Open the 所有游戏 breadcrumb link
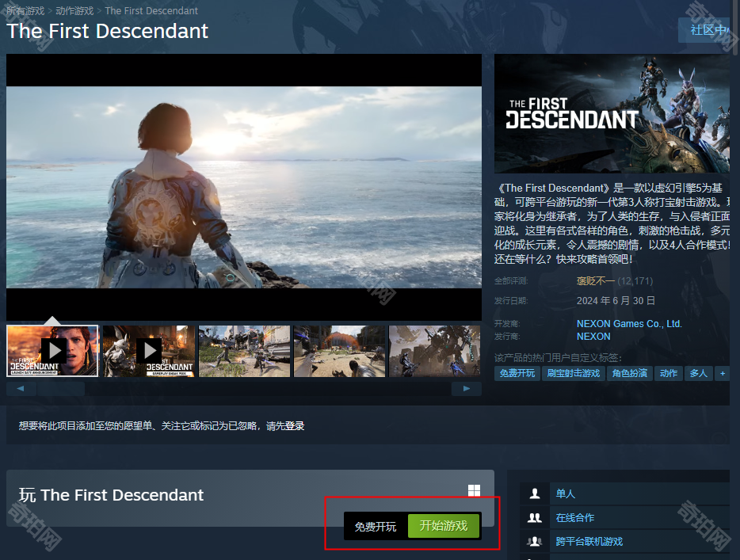740x560 pixels. (26, 11)
